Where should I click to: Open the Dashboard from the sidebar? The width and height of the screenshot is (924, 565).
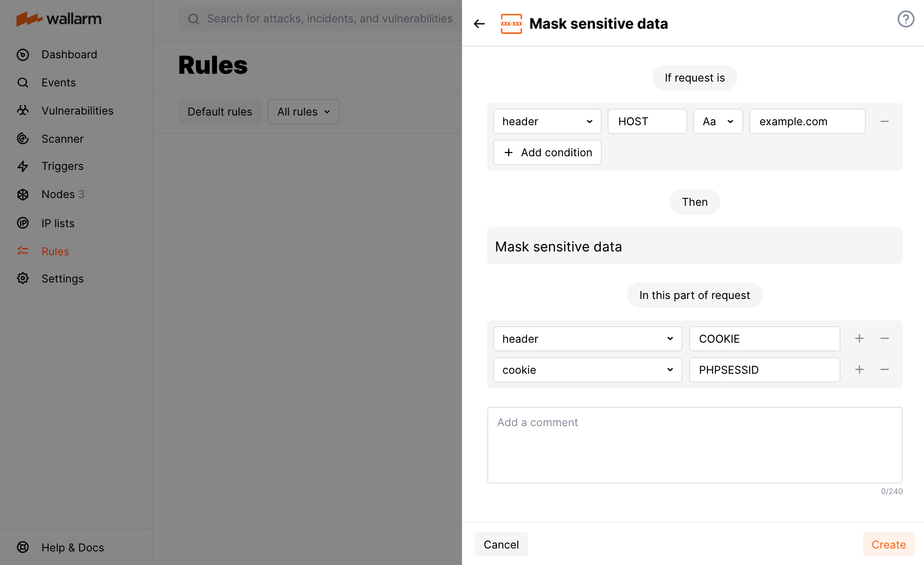coord(69,54)
